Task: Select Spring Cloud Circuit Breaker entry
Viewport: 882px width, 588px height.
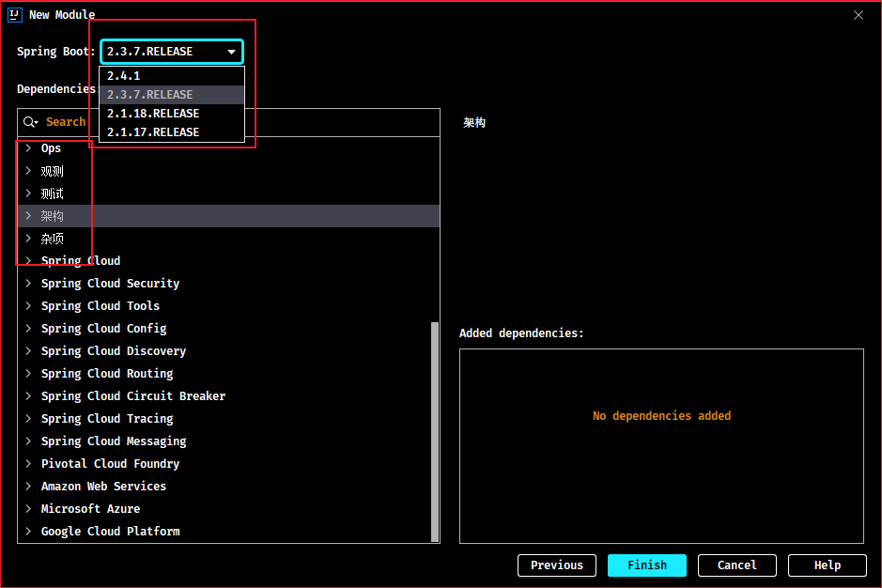Action: [133, 396]
